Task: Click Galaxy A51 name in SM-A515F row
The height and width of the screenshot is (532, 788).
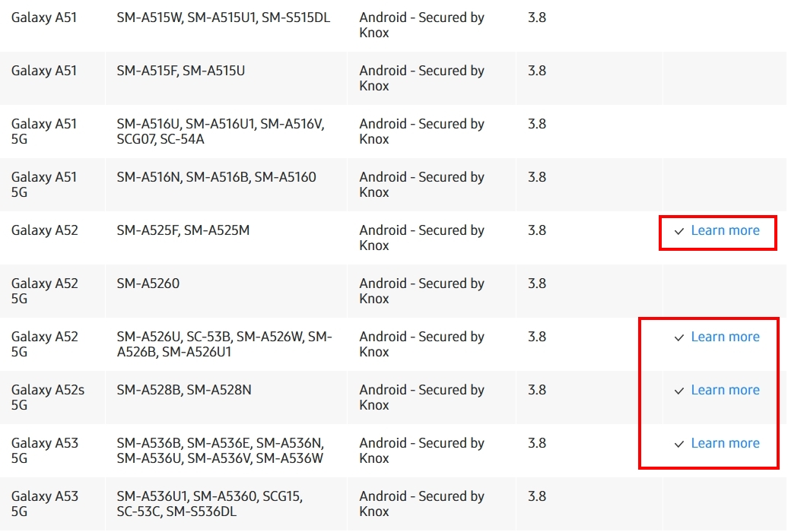Action: coord(44,71)
